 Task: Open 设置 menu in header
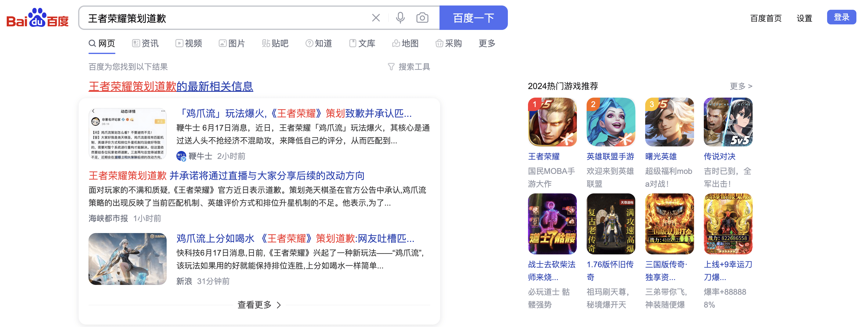click(804, 18)
